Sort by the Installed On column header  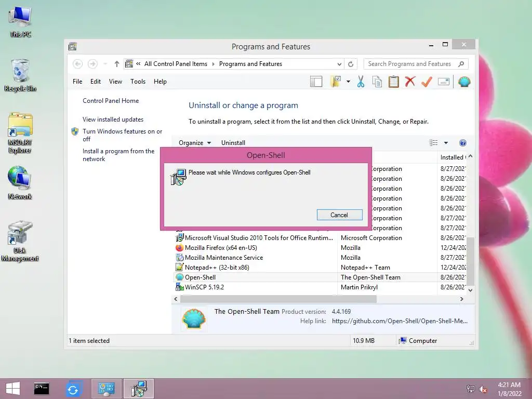[x=453, y=157]
